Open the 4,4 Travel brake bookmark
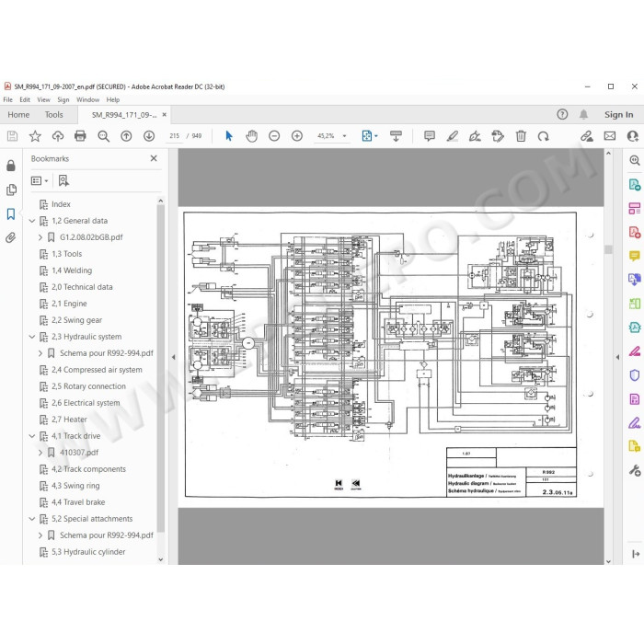This screenshot has width=644, height=644. (x=78, y=502)
